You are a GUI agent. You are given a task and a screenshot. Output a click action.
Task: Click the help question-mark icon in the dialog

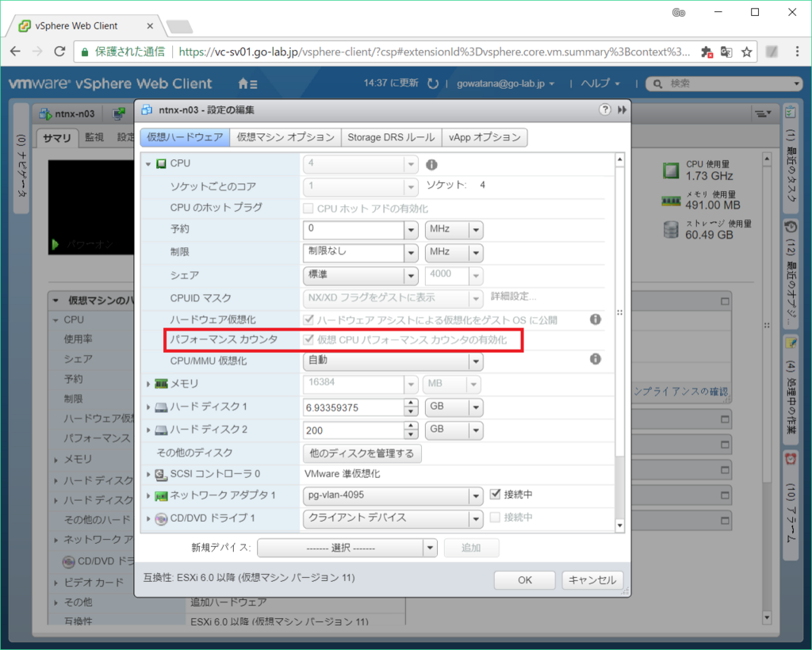pyautogui.click(x=606, y=110)
